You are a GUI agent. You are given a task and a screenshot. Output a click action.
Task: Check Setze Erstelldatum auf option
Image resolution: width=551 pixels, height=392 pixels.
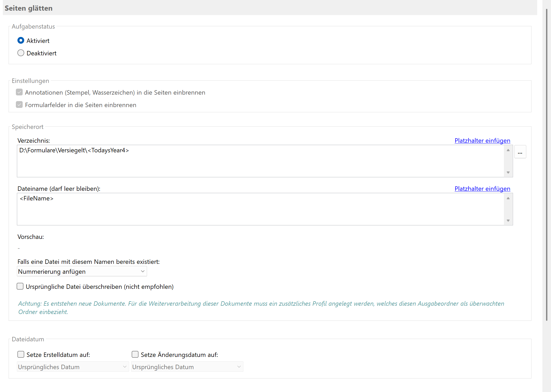click(21, 355)
